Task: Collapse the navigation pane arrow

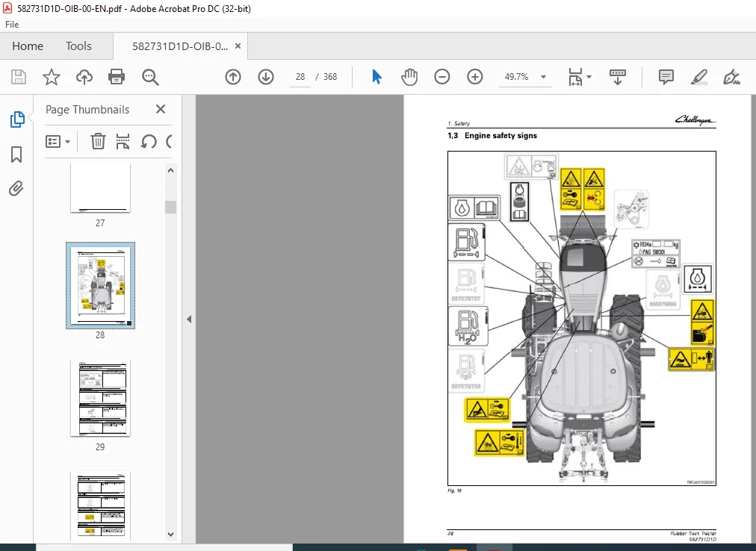Action: [x=189, y=319]
